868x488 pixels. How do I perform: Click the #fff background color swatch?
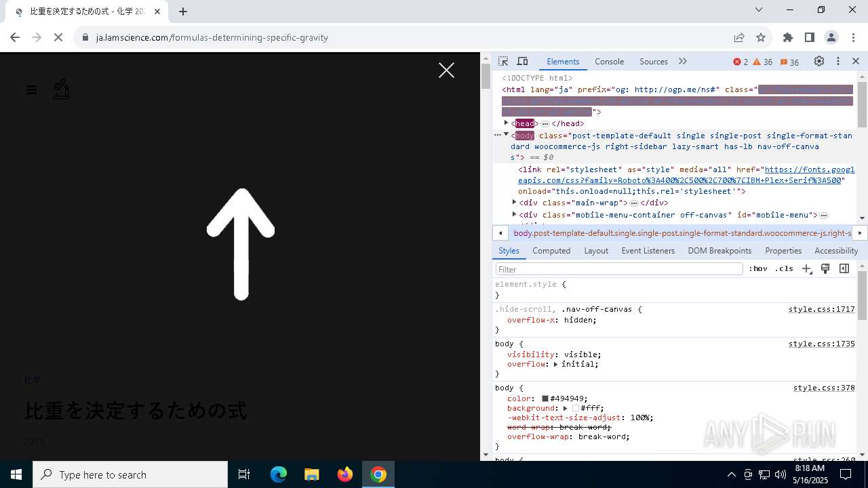click(x=576, y=408)
